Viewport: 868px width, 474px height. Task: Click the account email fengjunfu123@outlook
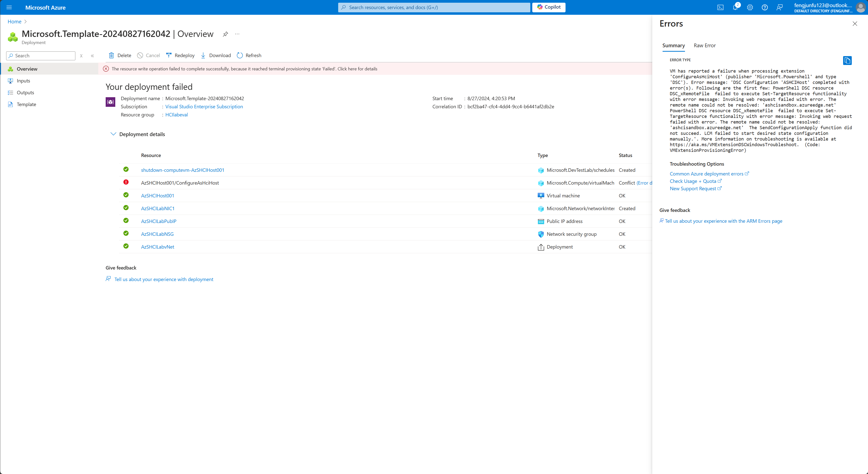click(823, 5)
